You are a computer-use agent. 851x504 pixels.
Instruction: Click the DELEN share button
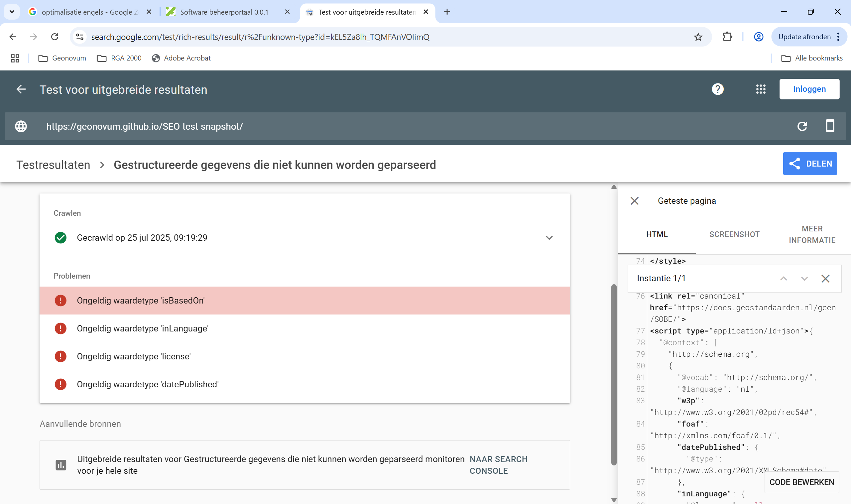(809, 164)
